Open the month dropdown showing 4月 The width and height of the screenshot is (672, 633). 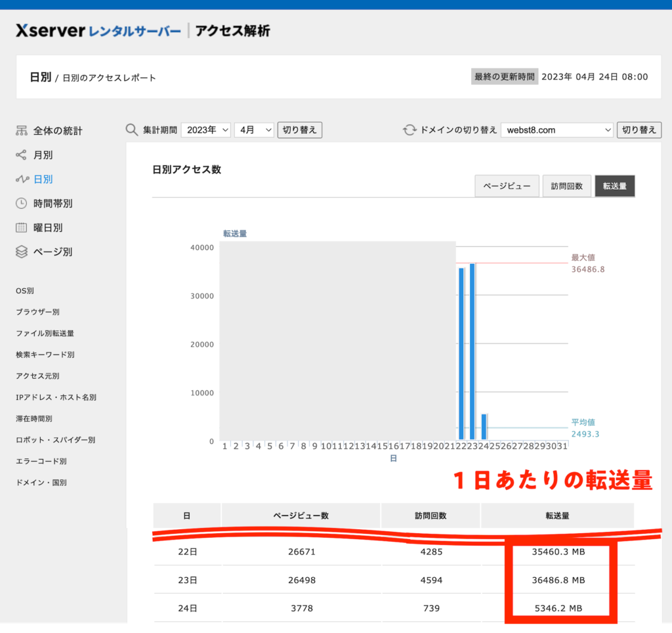click(254, 129)
